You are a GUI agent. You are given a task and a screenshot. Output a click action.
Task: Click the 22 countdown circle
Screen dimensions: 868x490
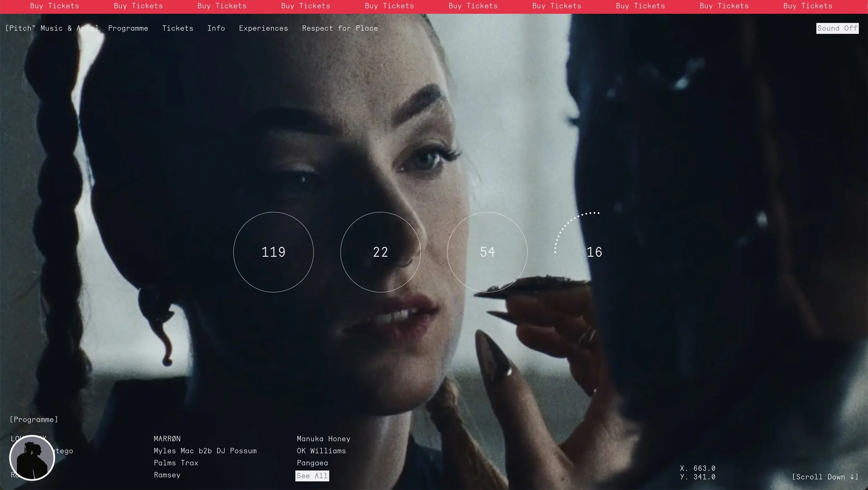tap(380, 252)
